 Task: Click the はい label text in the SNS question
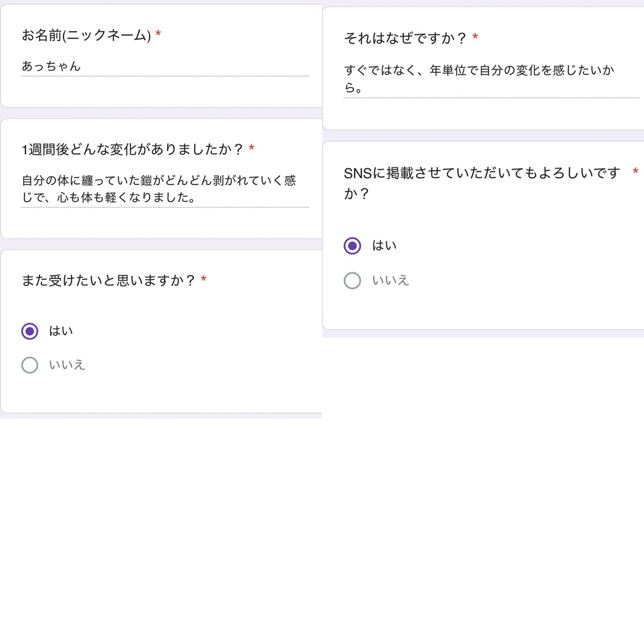point(384,246)
